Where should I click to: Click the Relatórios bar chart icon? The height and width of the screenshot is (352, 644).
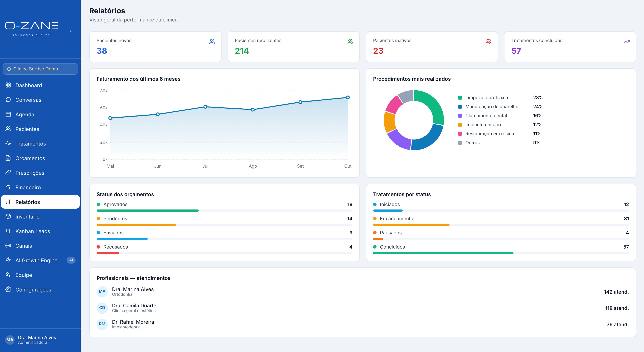coord(8,202)
